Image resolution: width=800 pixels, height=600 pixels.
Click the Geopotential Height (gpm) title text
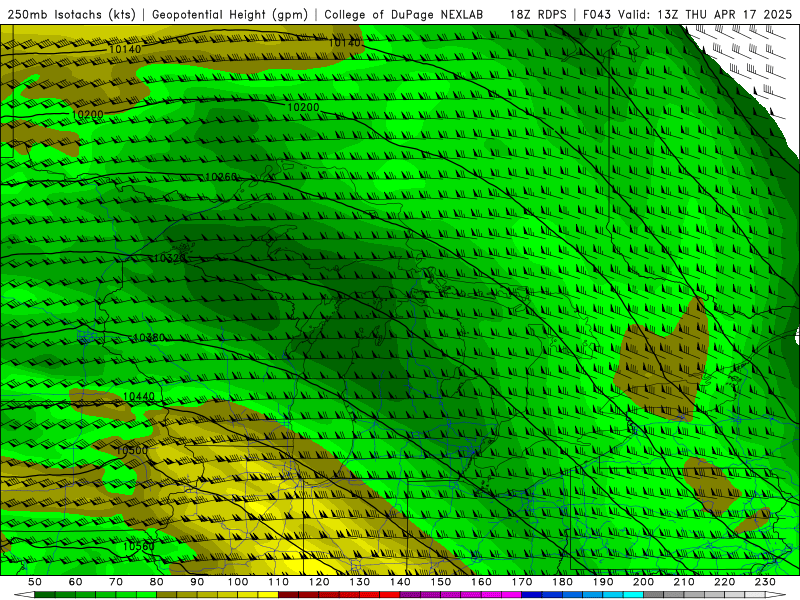(230, 14)
